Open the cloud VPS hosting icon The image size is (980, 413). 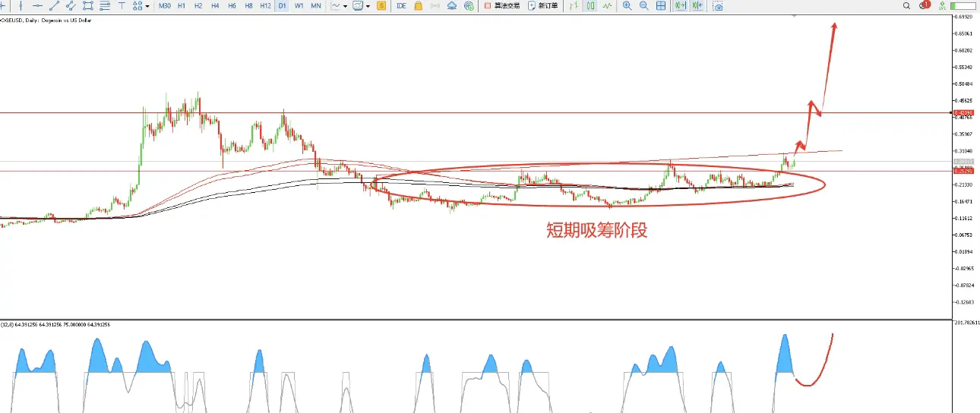pyautogui.click(x=452, y=6)
